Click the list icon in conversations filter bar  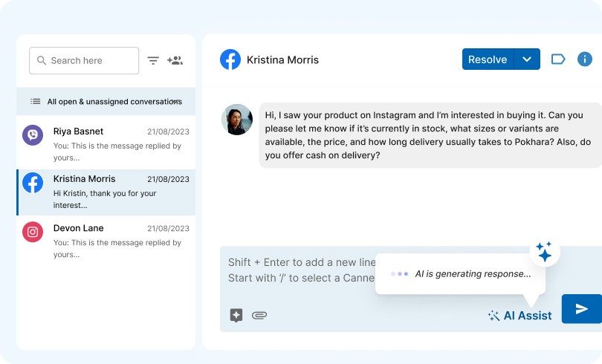[x=36, y=101]
